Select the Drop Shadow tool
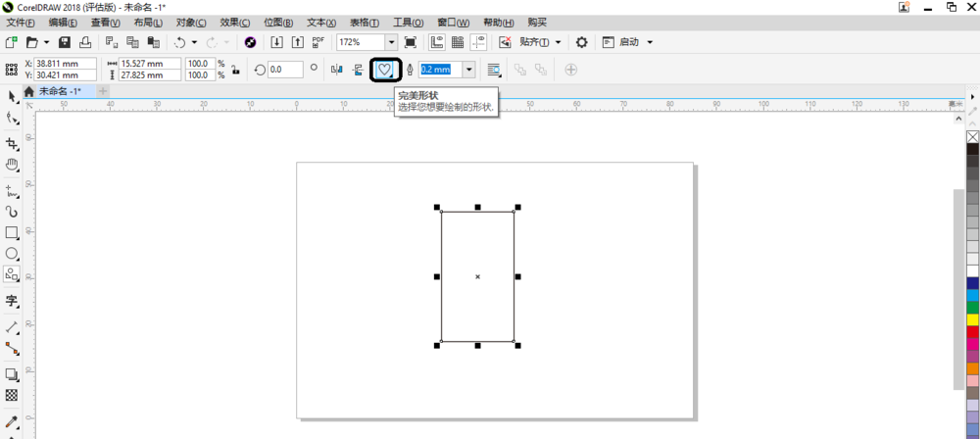The image size is (980, 439). [11, 374]
